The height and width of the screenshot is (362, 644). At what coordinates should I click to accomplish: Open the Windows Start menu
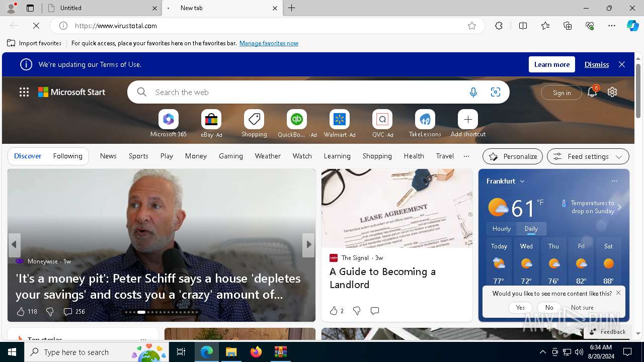tap(12, 352)
